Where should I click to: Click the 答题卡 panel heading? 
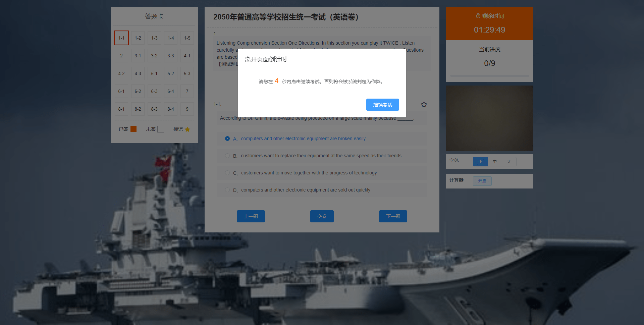(154, 16)
